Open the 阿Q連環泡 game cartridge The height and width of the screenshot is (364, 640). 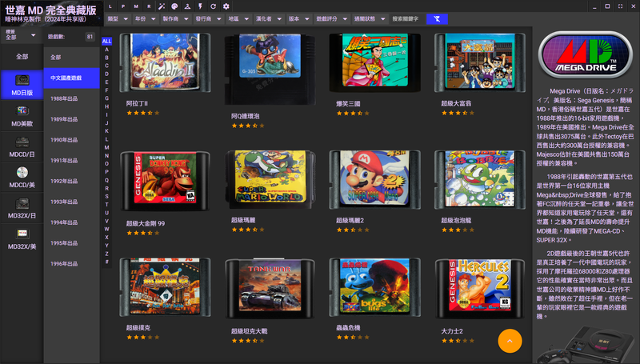pyautogui.click(x=270, y=69)
